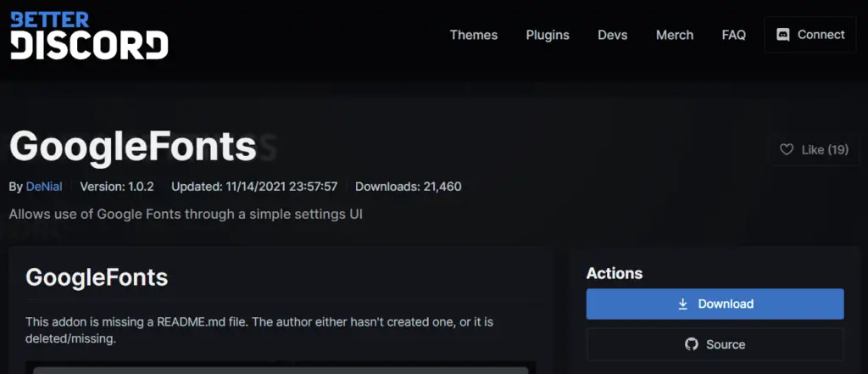Click the plugin preview image below README
The width and height of the screenshot is (868, 374).
tap(281, 367)
